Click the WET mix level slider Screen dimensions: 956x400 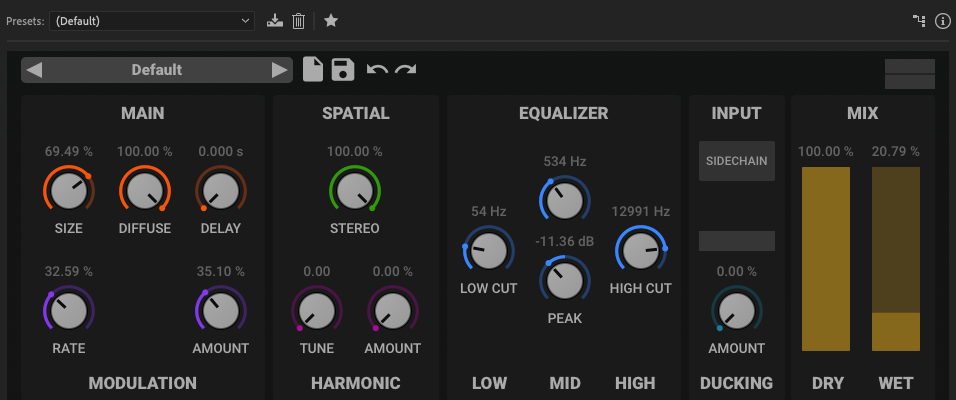click(x=897, y=259)
